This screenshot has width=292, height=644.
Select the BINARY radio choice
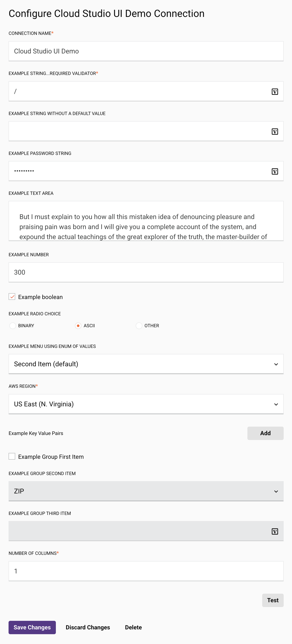(13, 326)
